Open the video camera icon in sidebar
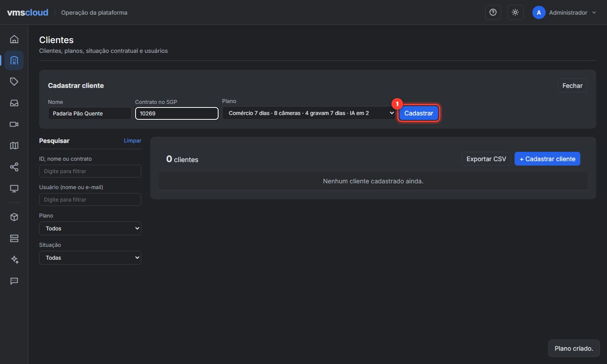Image resolution: width=607 pixels, height=364 pixels. coord(14,124)
